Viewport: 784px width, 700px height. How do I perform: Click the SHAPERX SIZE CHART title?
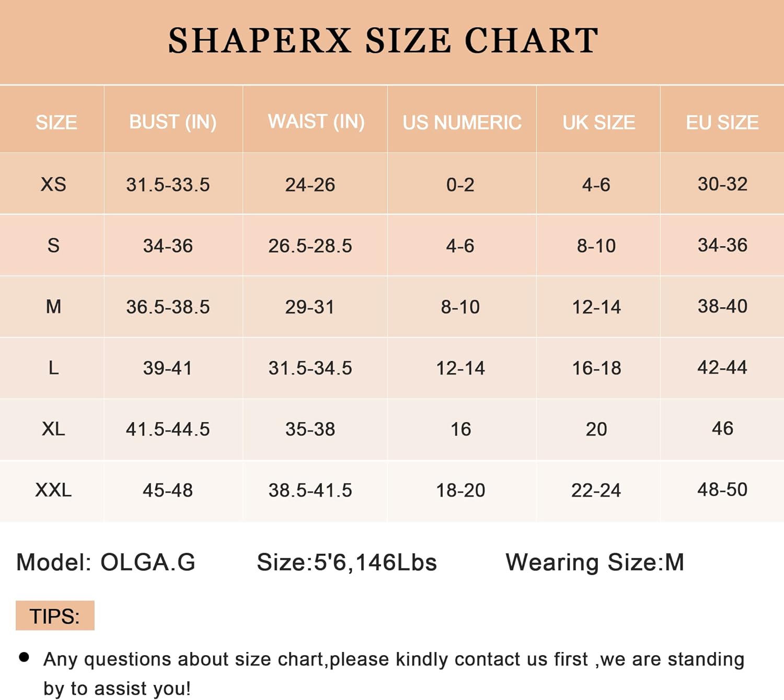383,41
